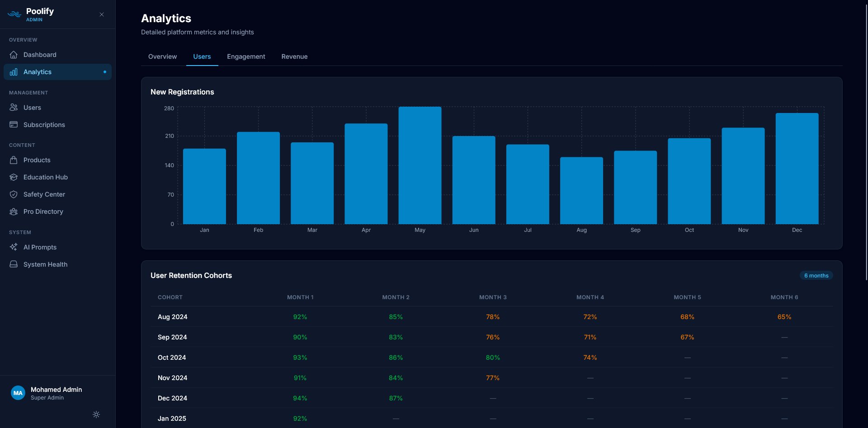
Task: Switch to the Engagement tab
Action: point(246,56)
